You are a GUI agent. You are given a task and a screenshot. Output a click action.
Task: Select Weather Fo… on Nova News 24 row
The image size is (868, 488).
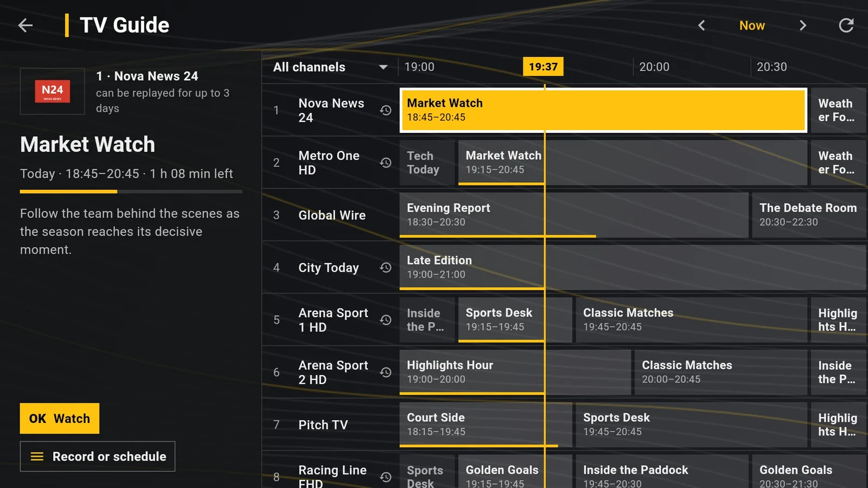pos(838,110)
